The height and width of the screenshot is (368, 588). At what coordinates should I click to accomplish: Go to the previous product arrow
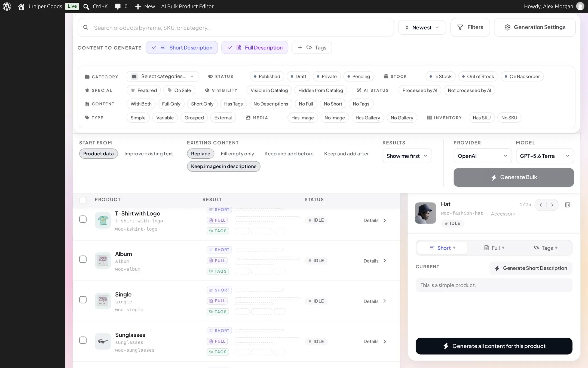click(x=541, y=205)
